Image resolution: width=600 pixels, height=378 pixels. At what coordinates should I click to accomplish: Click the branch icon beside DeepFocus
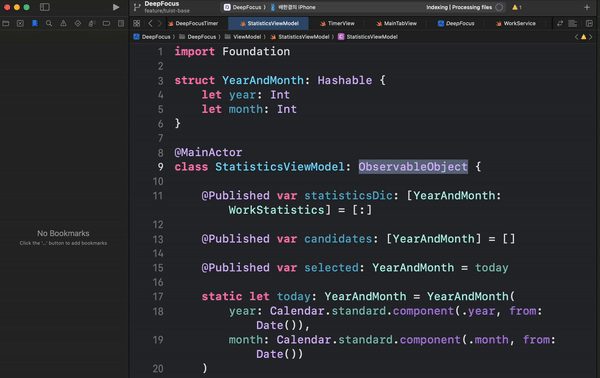coord(137,7)
